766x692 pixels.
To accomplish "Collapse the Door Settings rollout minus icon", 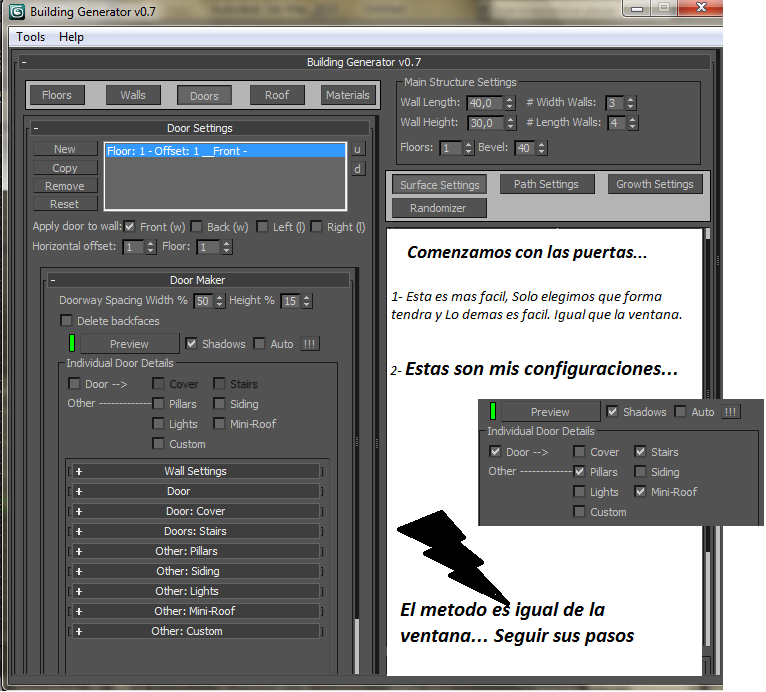I will pos(36,128).
